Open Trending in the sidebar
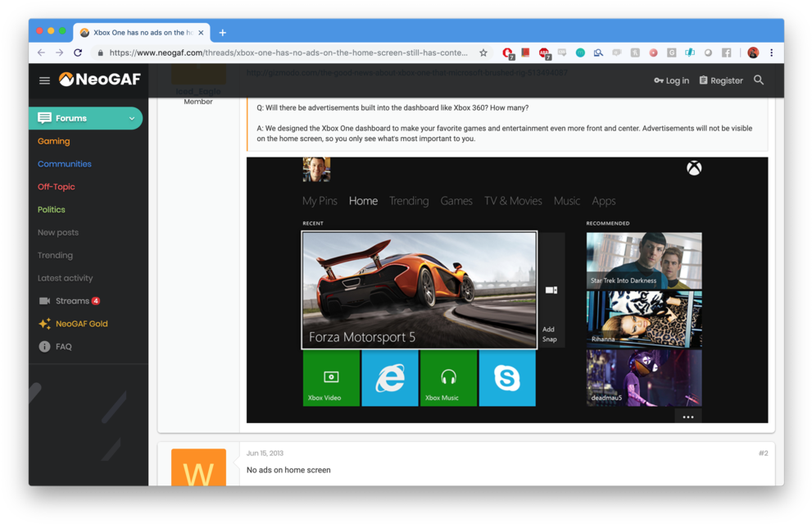The width and height of the screenshot is (812, 524). coord(55,255)
